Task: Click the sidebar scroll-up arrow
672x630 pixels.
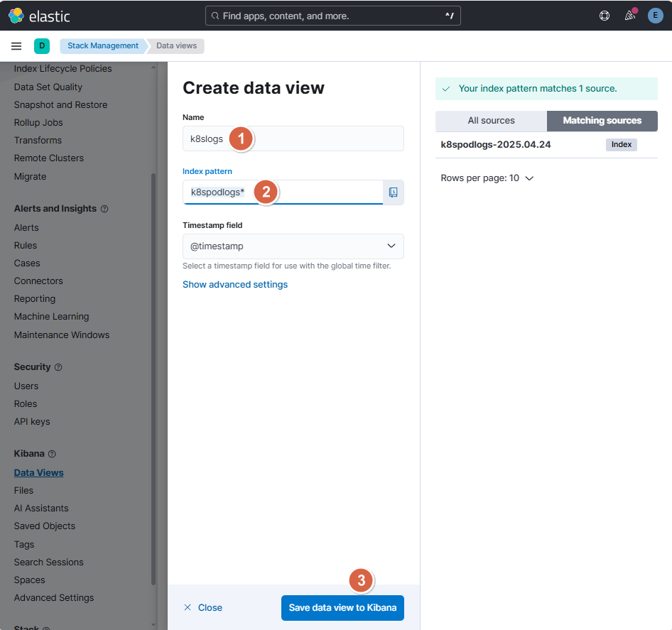Action: point(153,67)
